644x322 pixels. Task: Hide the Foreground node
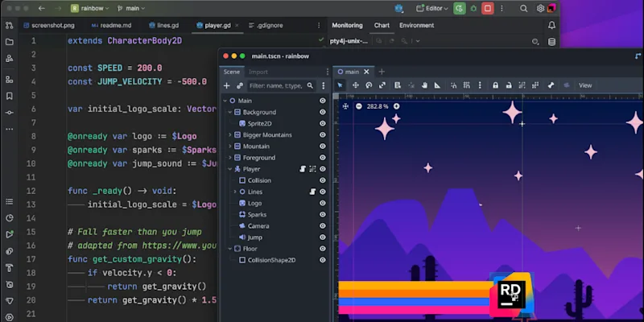coord(323,158)
